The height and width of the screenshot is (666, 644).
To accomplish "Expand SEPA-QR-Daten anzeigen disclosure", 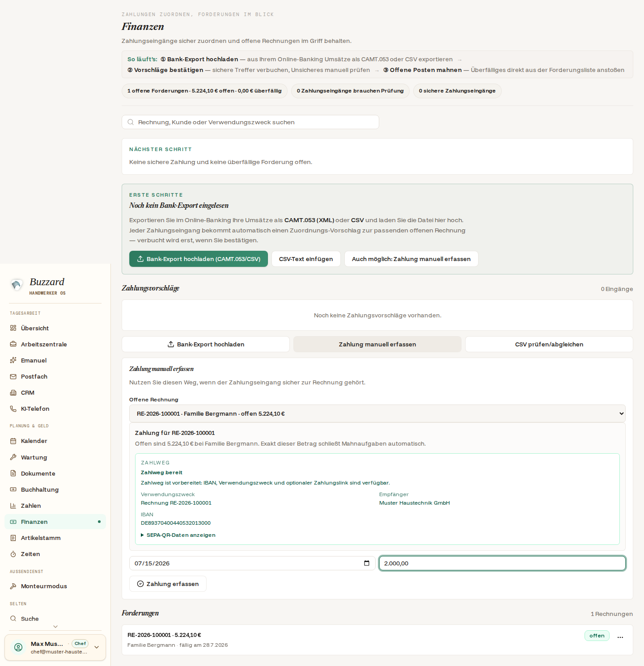I will coord(178,535).
